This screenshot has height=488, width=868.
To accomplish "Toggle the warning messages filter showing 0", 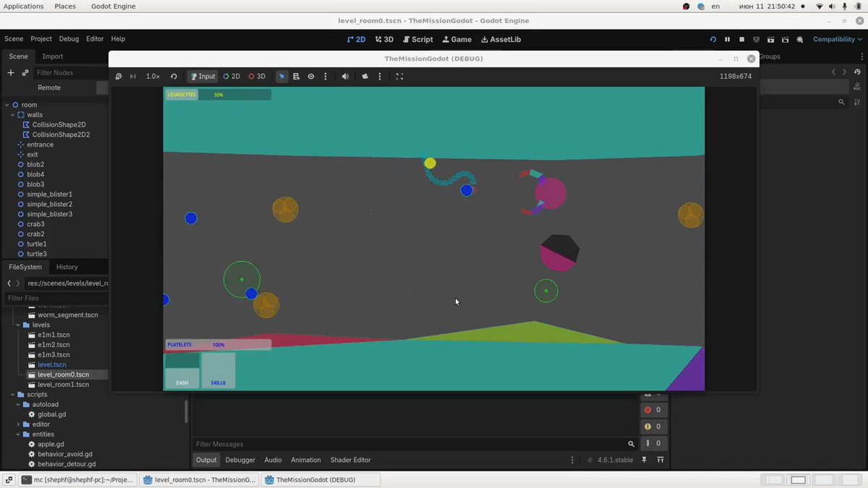I will click(653, 427).
